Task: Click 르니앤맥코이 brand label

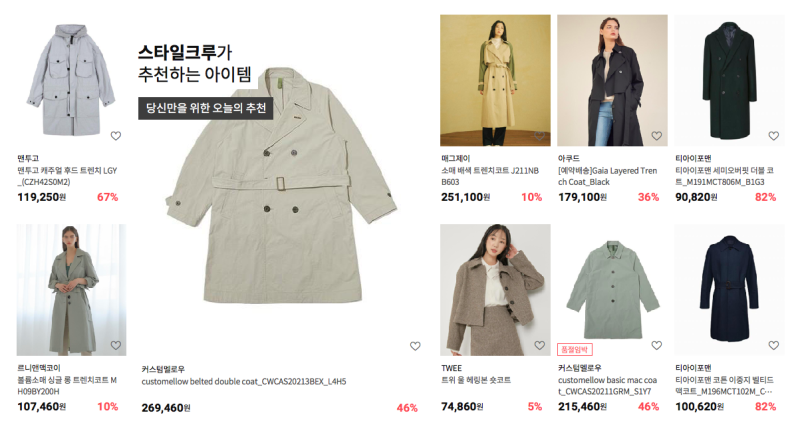Action: (39, 368)
